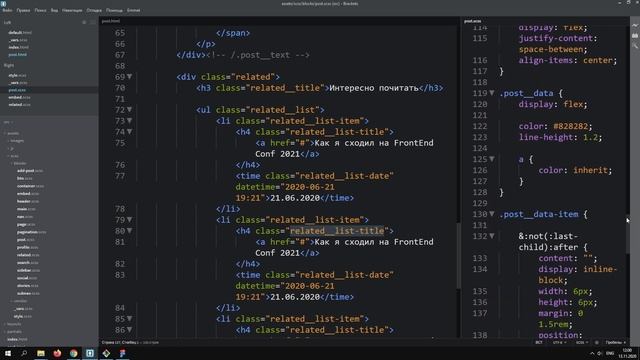Open Windows taskbar search
This screenshot has height=360, width=640.
point(24,353)
